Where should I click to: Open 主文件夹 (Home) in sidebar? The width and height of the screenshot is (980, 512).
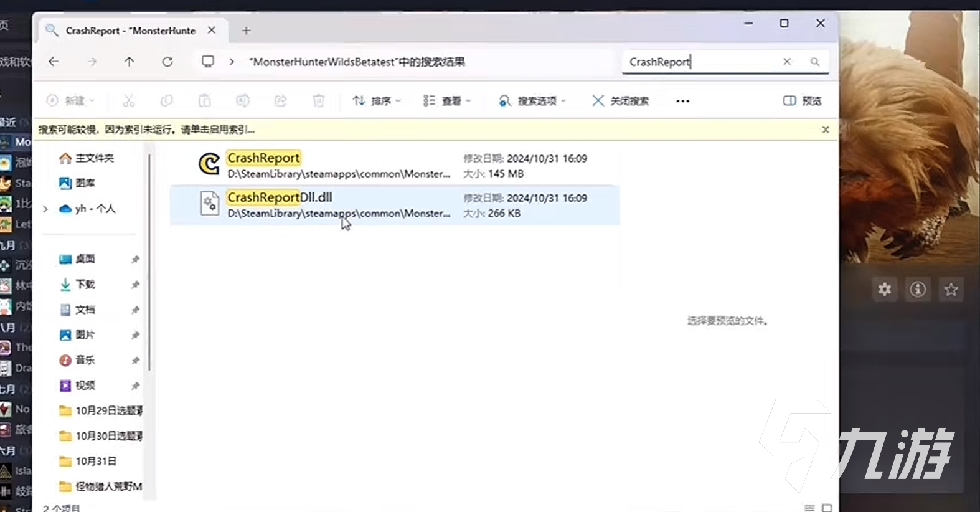click(87, 158)
